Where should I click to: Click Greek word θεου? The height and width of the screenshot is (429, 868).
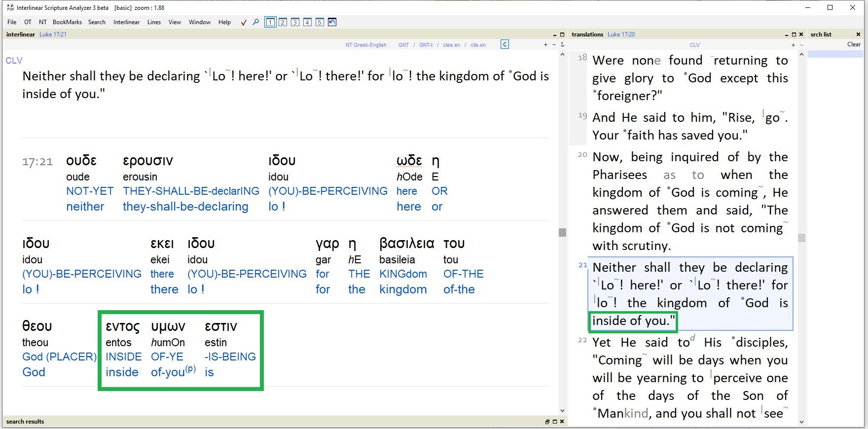pos(37,326)
